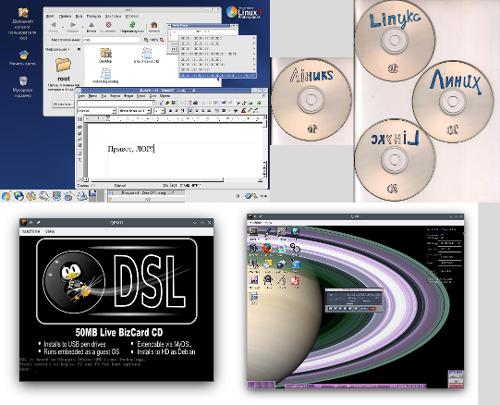
Task: Click the 'Привет, ЛОР!' text in document
Action: 131,149
